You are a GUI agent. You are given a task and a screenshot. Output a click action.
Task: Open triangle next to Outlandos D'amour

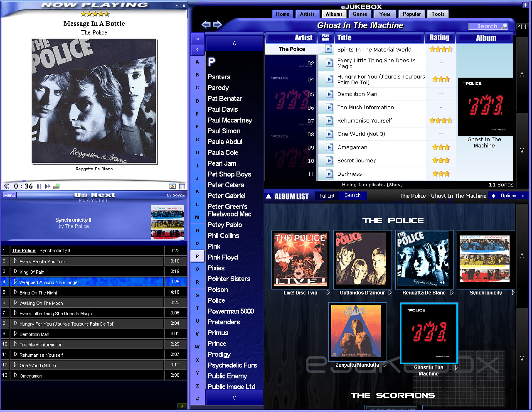[390, 293]
